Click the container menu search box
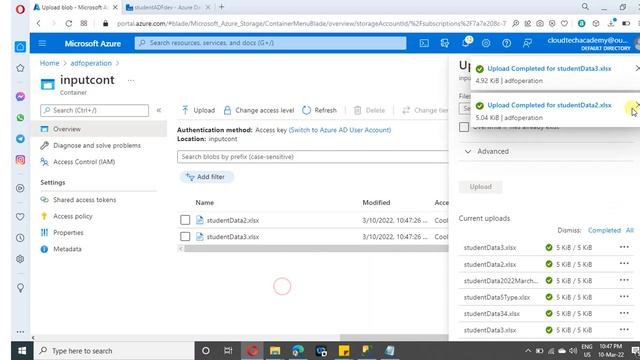Screen dimensions: 640x360 [94, 110]
